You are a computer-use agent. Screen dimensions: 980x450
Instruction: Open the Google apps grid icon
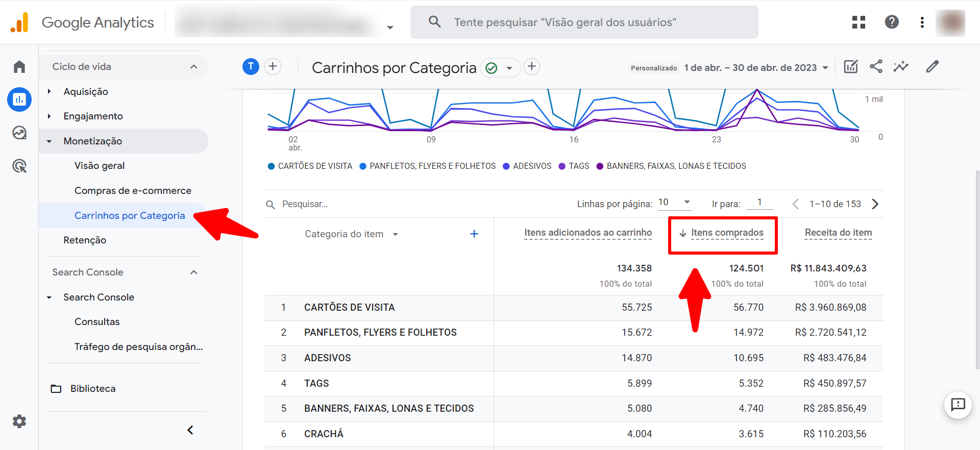(x=859, y=22)
